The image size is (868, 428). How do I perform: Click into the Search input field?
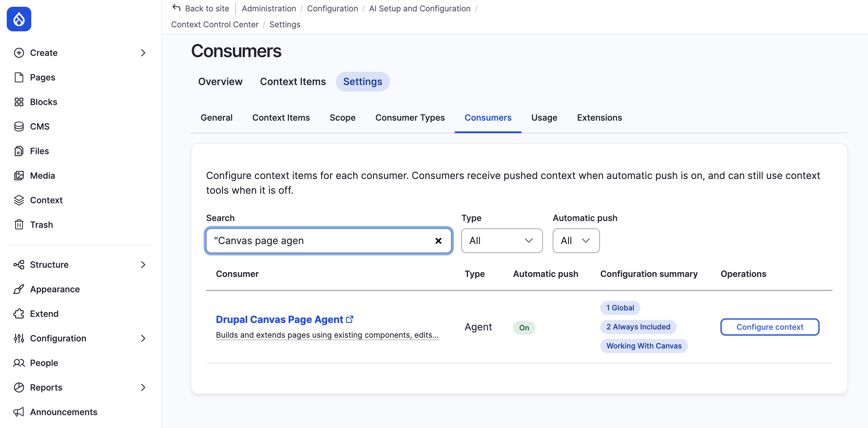point(328,241)
